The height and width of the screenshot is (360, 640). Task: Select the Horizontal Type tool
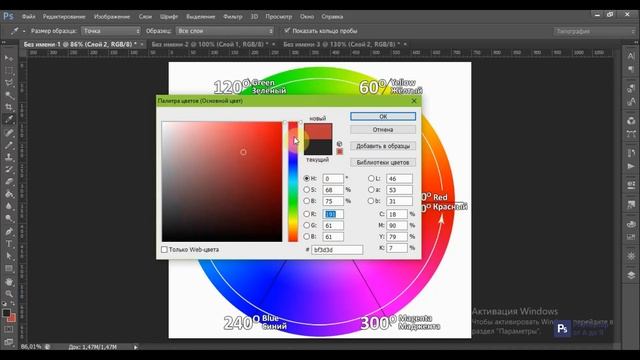point(9,244)
